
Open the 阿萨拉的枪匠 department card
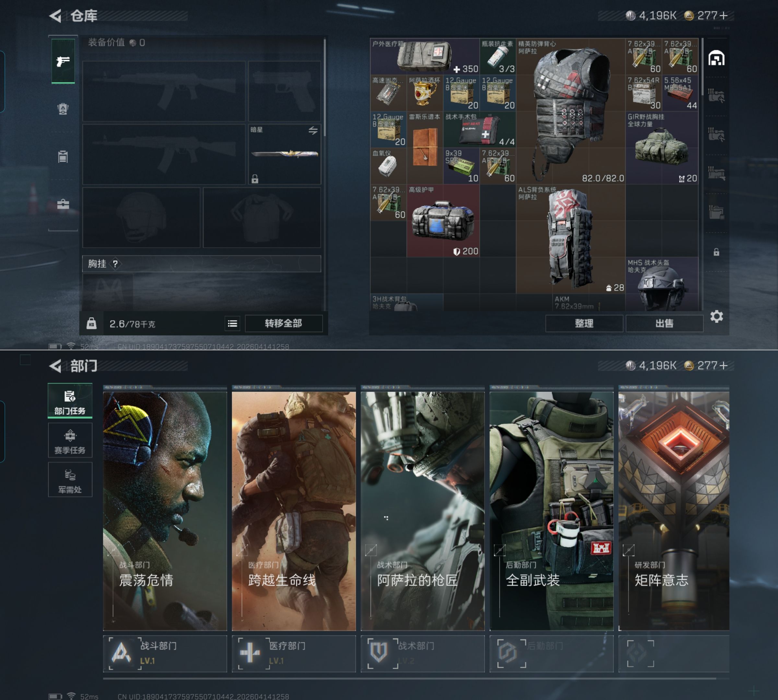(x=422, y=511)
